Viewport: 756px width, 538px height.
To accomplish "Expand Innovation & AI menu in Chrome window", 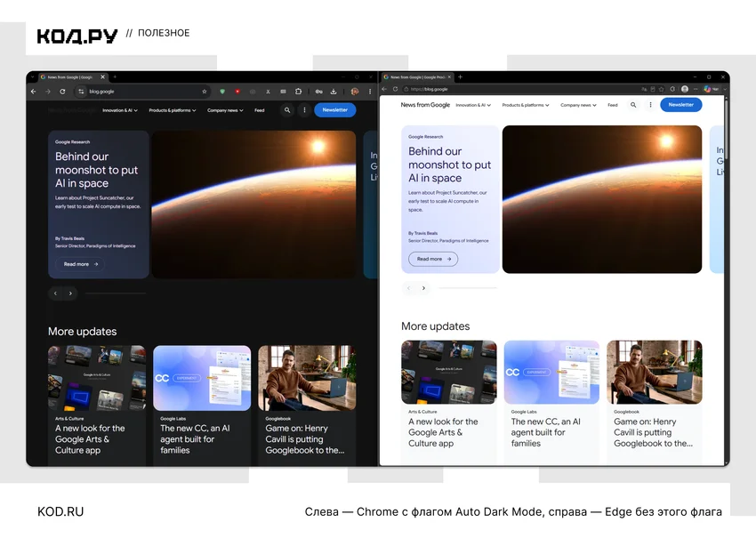I will click(x=120, y=110).
